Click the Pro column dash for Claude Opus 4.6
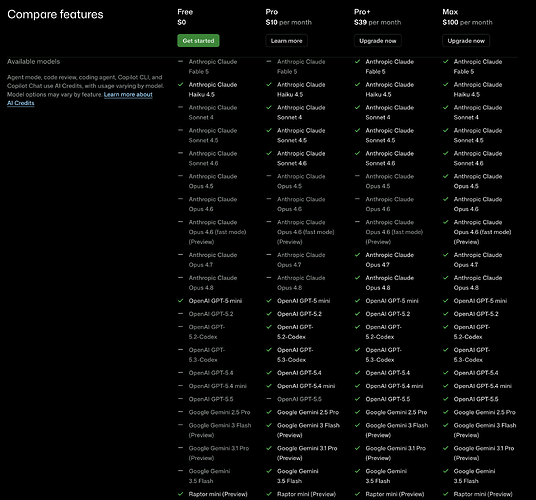The image size is (536, 500). coord(269,199)
